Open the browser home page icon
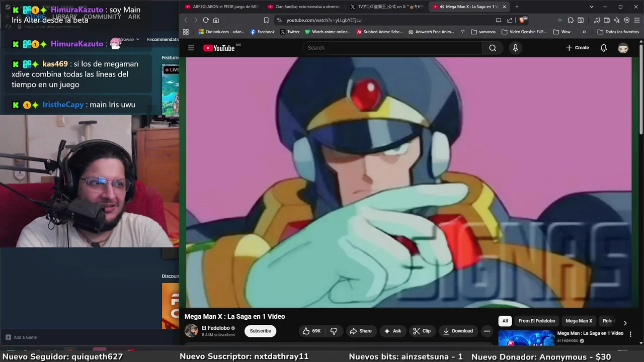 tap(216, 20)
